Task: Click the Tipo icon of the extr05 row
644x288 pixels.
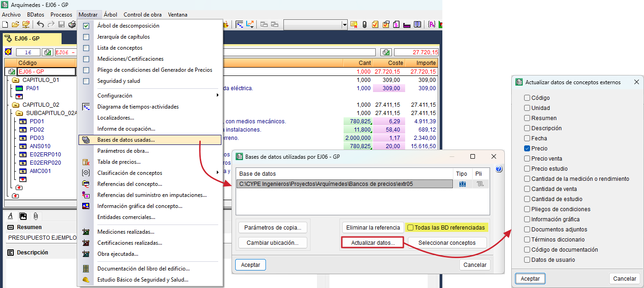Action: click(462, 184)
